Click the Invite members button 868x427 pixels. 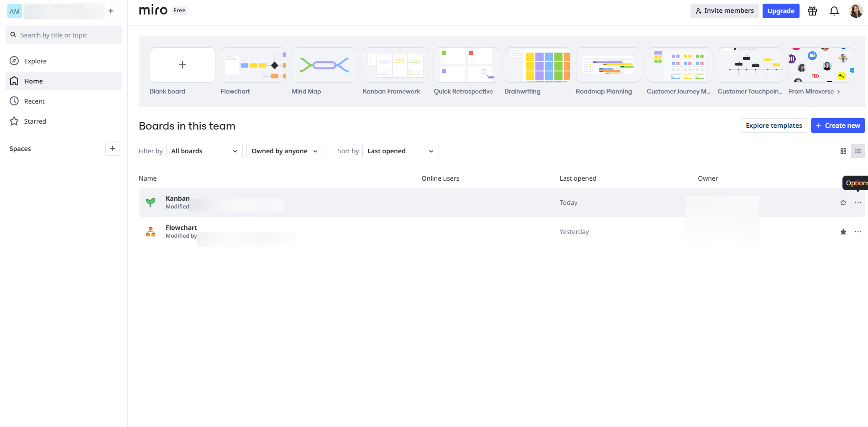pos(725,11)
